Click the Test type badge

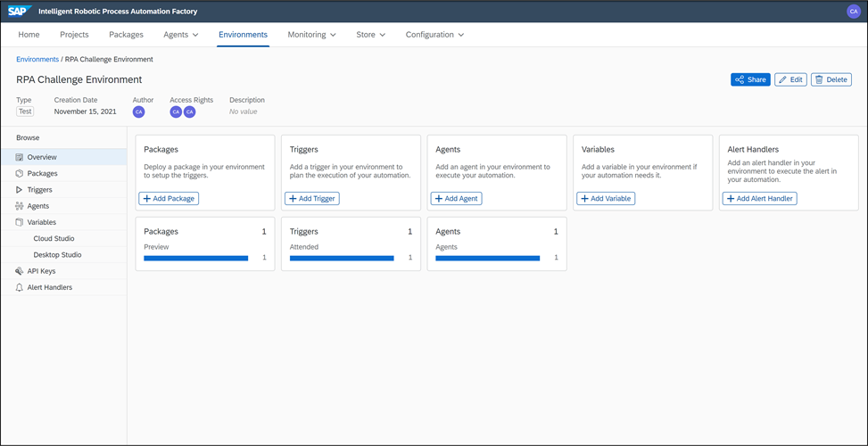click(25, 111)
